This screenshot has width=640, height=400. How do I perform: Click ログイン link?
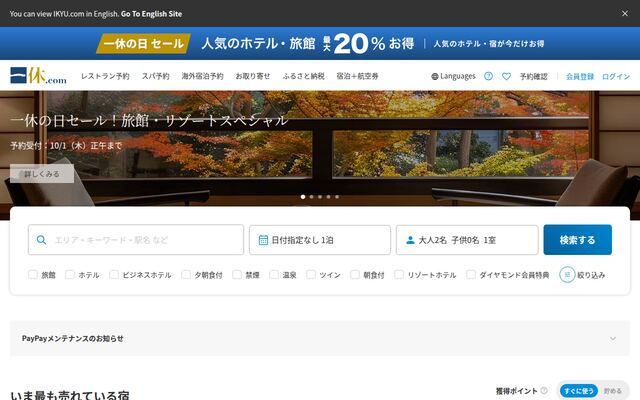click(x=616, y=76)
